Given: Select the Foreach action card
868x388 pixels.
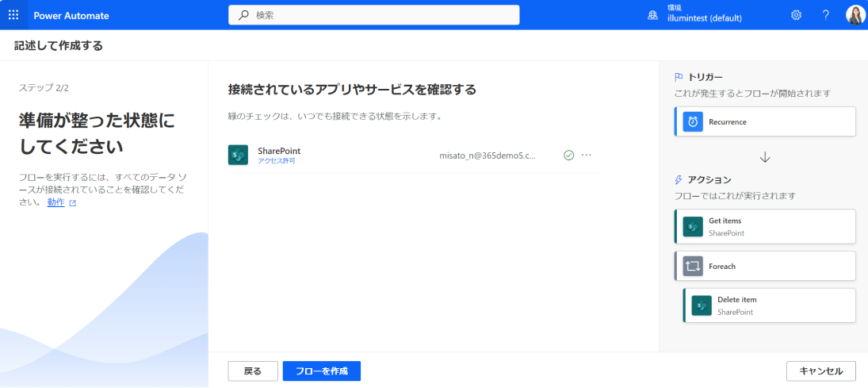Looking at the screenshot, I should click(x=765, y=266).
